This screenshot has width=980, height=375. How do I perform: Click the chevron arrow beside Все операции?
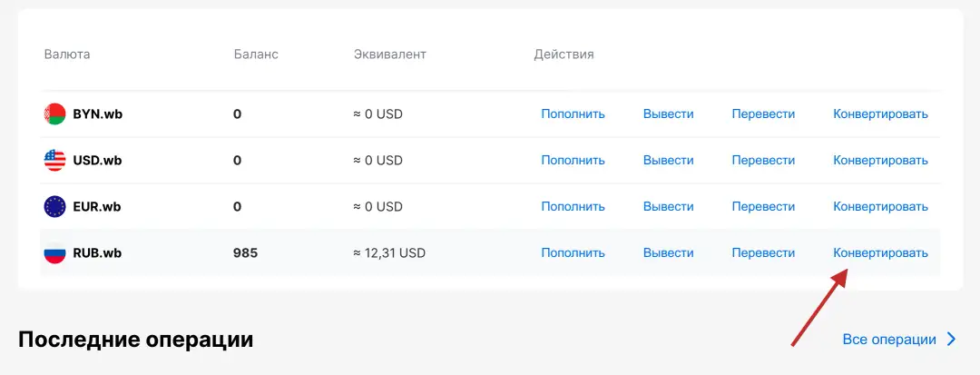coord(952,340)
